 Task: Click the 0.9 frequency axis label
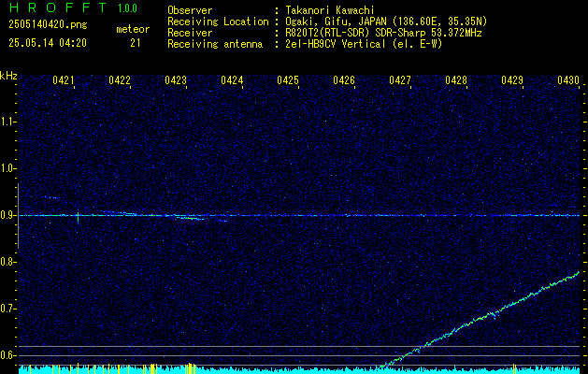7,215
